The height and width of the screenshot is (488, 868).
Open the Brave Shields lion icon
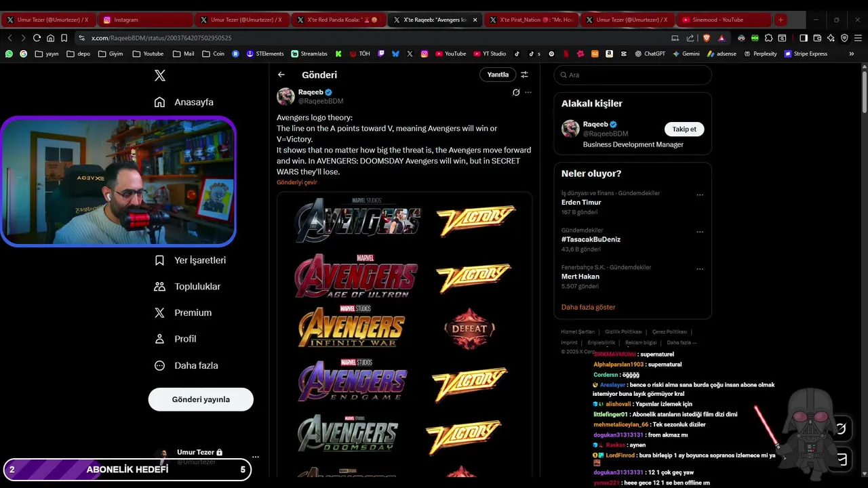(x=705, y=38)
